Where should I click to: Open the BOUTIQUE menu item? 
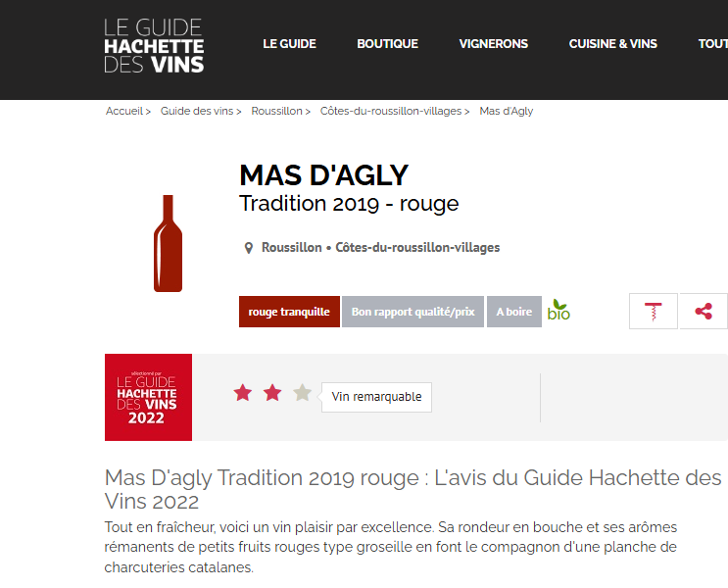coord(387,44)
